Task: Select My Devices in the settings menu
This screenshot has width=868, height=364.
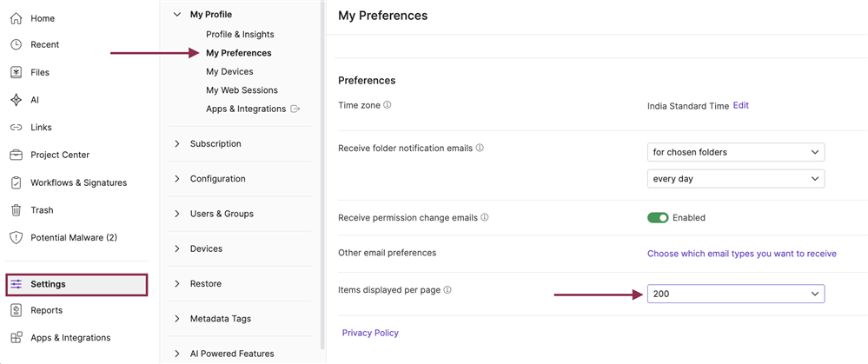Action: point(229,71)
